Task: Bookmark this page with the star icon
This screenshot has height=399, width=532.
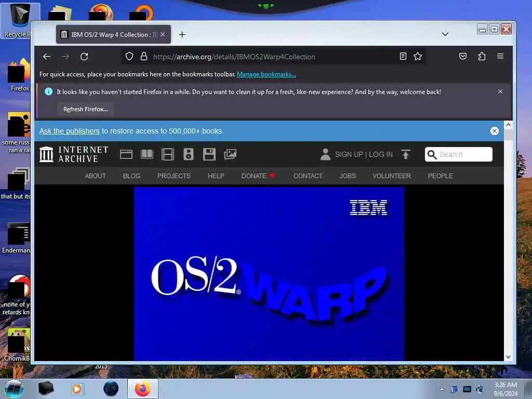Action: click(x=418, y=56)
